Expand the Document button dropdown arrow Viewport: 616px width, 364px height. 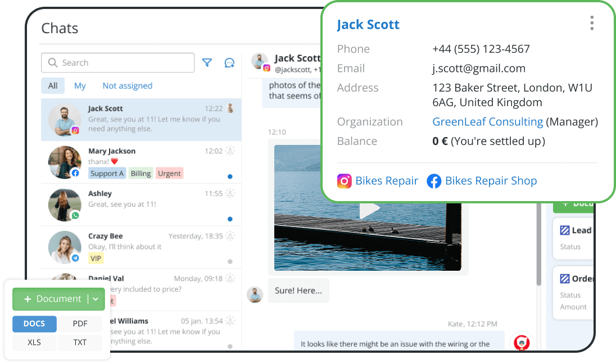pos(94,299)
